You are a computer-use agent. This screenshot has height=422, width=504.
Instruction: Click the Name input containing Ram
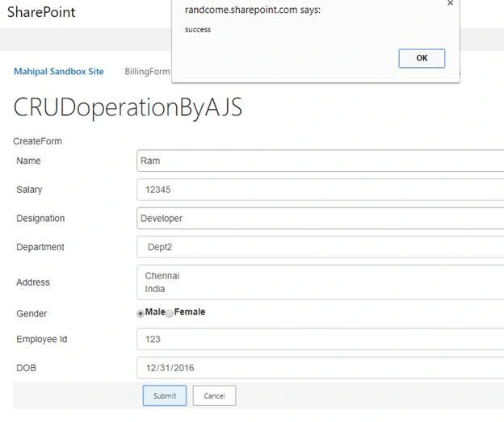320,161
